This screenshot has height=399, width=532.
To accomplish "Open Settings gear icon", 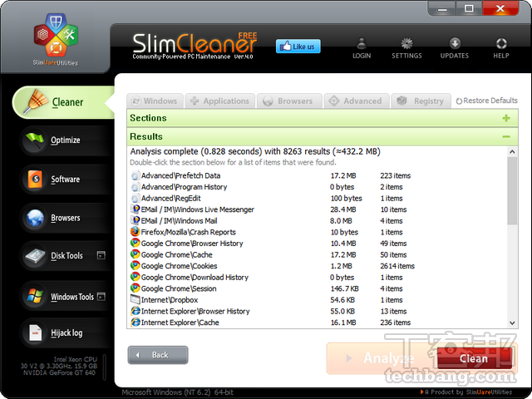I will [x=406, y=43].
